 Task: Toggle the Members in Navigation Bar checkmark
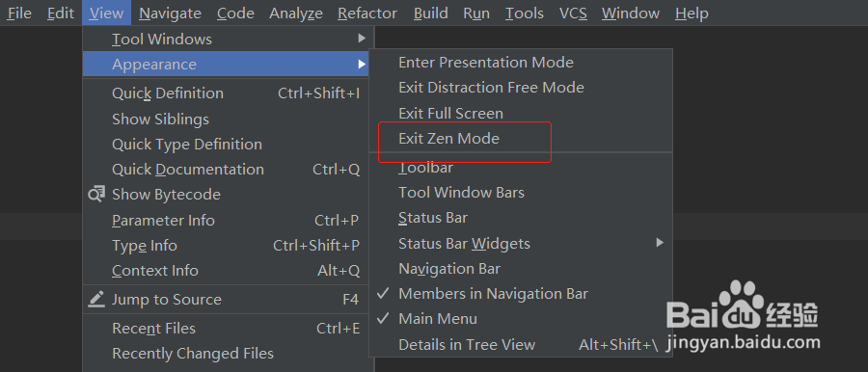383,293
